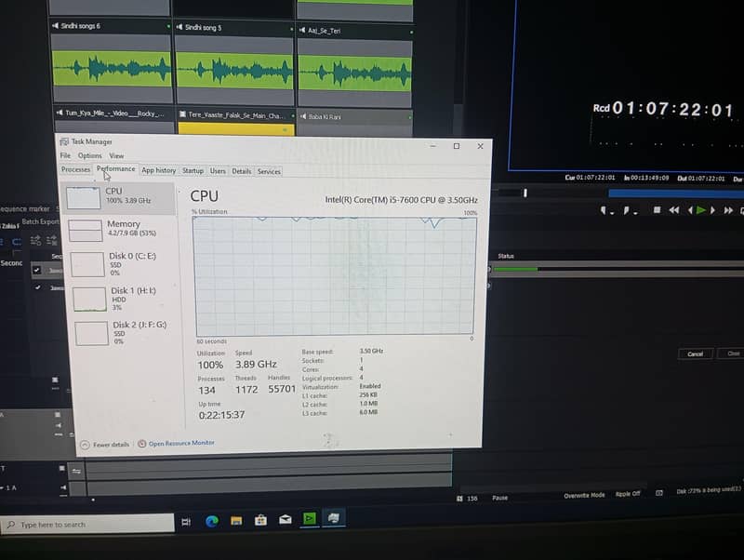Click the Ripple Off status indicator
Viewport: 744px width, 560px height.
[627, 494]
